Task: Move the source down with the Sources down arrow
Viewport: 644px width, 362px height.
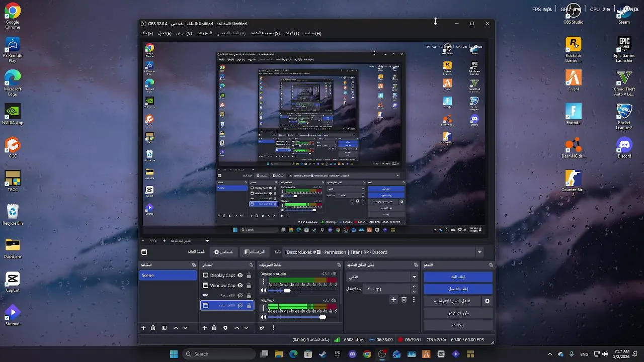Action: [246, 328]
